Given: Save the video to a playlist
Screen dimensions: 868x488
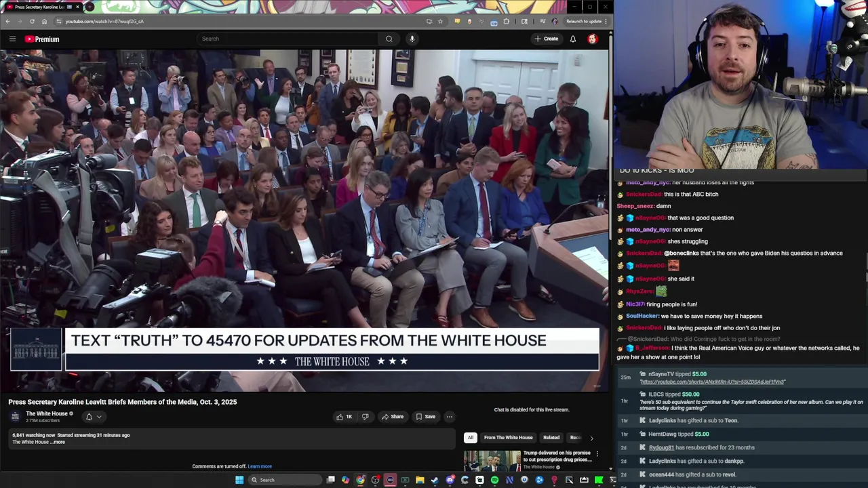Looking at the screenshot, I should pyautogui.click(x=426, y=417).
